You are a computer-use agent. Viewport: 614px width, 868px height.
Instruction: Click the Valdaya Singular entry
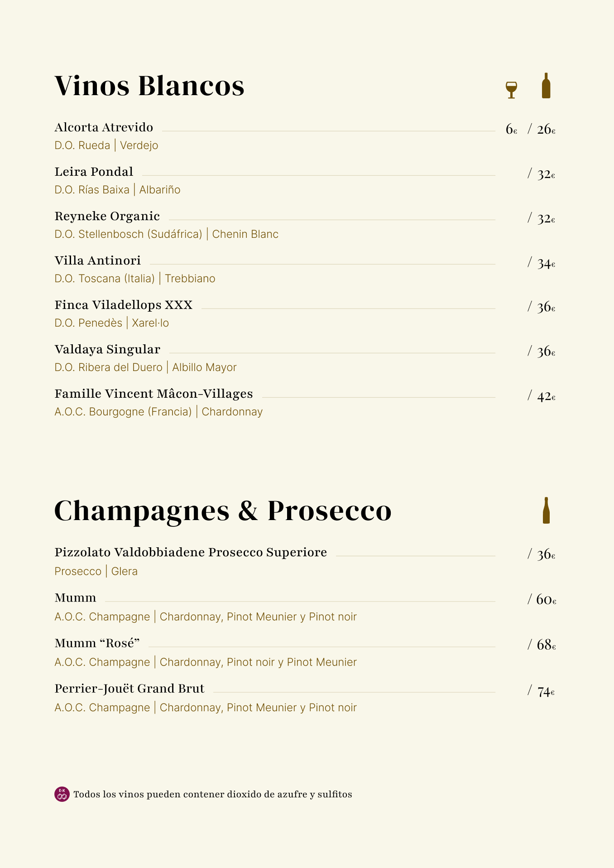click(x=107, y=349)
